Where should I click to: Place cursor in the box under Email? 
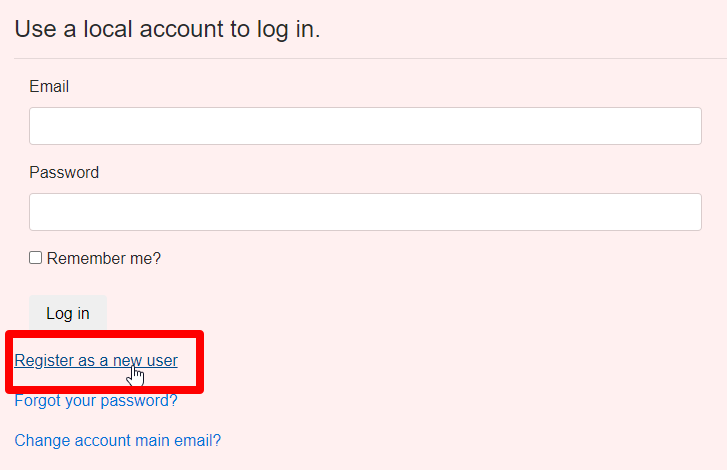pyautogui.click(x=365, y=126)
